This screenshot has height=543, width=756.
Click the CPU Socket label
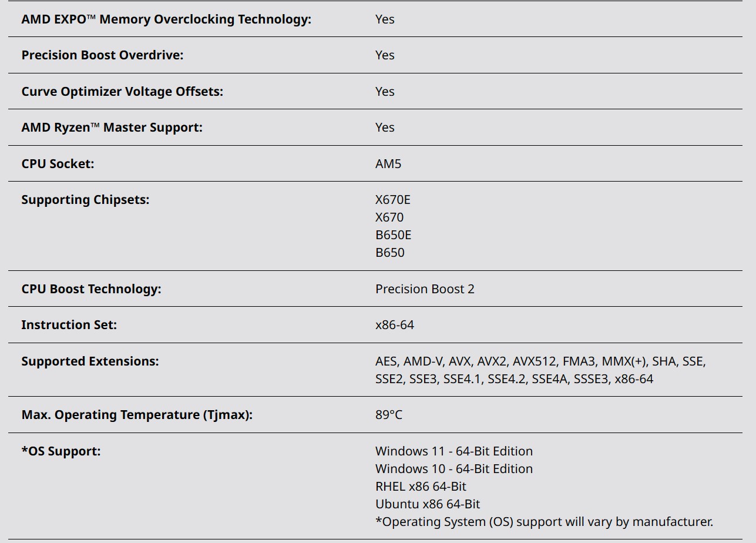pos(58,164)
